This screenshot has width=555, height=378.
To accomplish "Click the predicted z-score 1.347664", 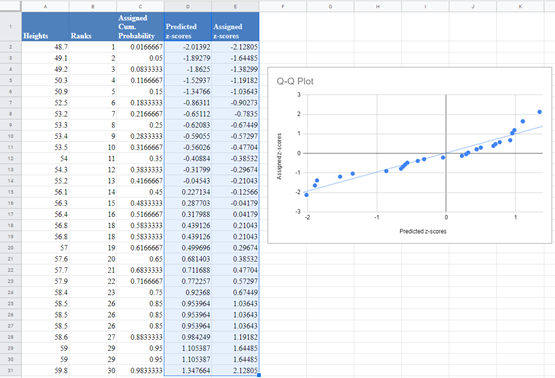I will (188, 370).
